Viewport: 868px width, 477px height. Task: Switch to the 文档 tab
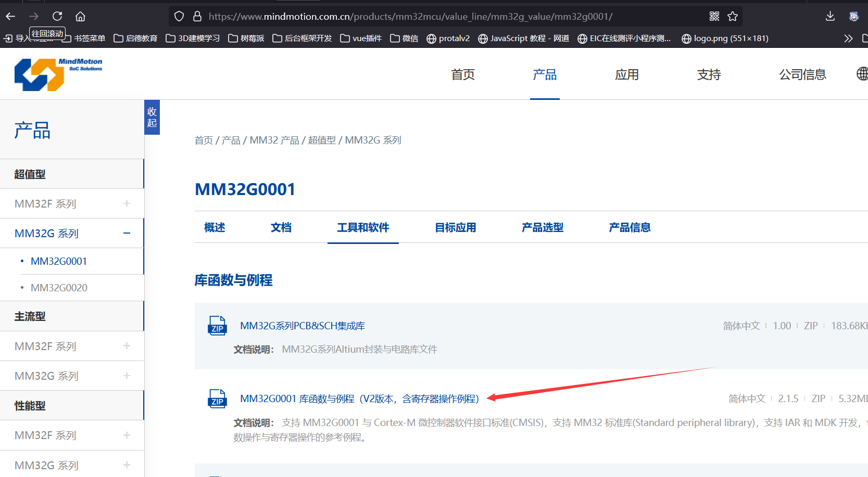click(x=281, y=227)
